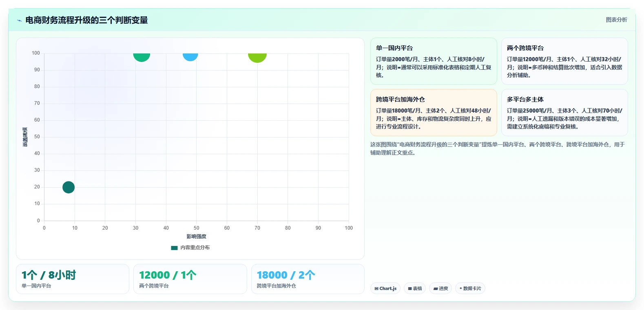This screenshot has height=310, width=644.
Task: Click the text 订单量2000笔/月 in first card
Action: click(x=398, y=59)
